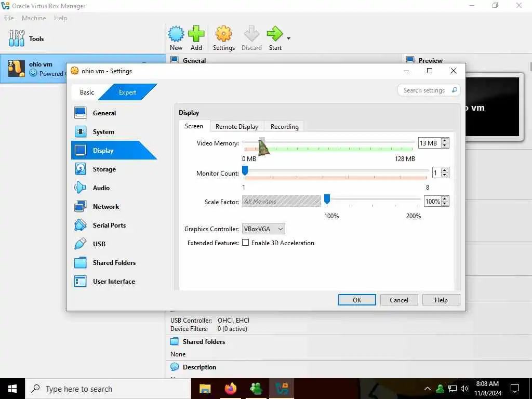This screenshot has width=532, height=399.
Task: Open the notification center icon
Action: coord(515,389)
